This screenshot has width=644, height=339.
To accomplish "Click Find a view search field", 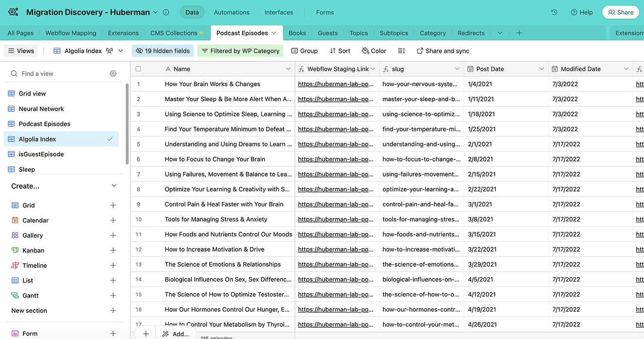I will coord(59,74).
